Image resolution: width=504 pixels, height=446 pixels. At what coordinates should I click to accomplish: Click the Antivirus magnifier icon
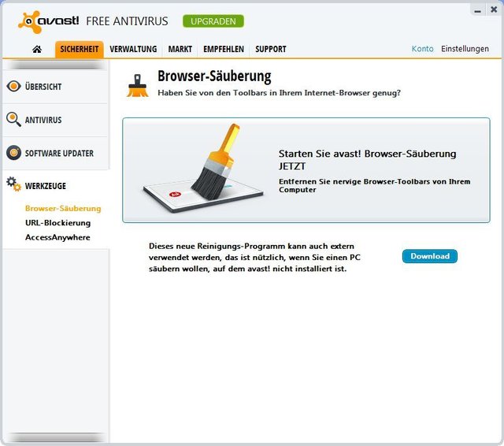13,119
